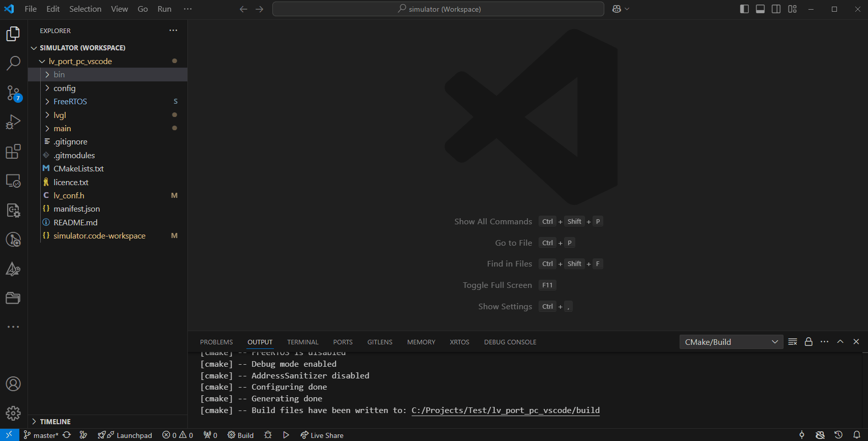Click the errors and warnings count indicator
This screenshot has height=441, width=868.
[178, 435]
